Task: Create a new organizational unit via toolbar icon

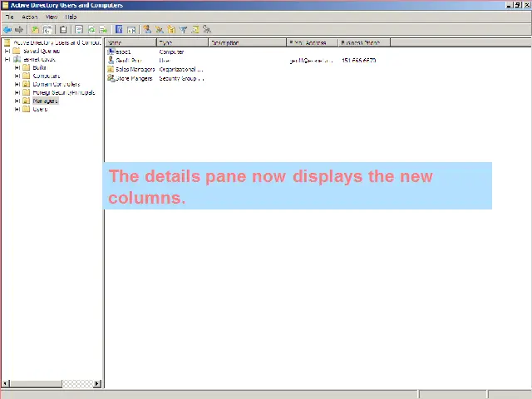Action: coord(171,30)
